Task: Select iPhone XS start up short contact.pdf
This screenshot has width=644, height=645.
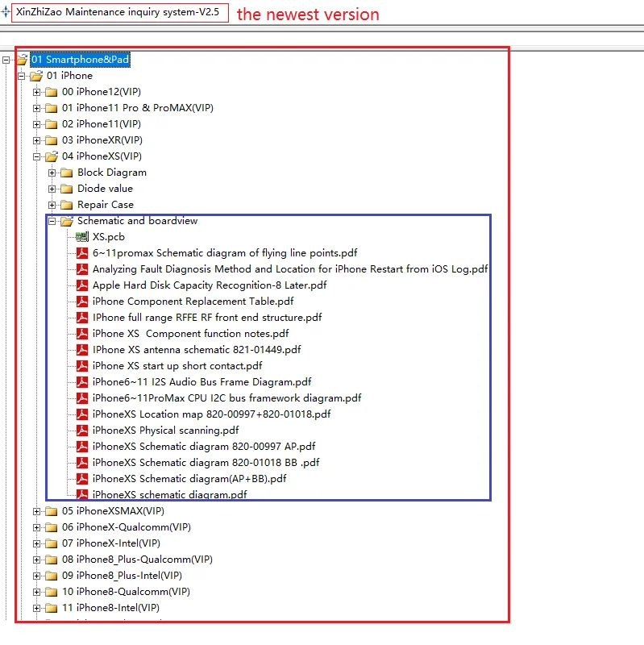Action: click(177, 366)
